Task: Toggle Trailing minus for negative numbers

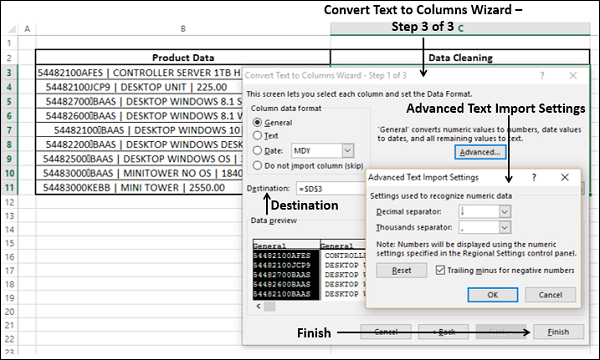Action: [440, 270]
